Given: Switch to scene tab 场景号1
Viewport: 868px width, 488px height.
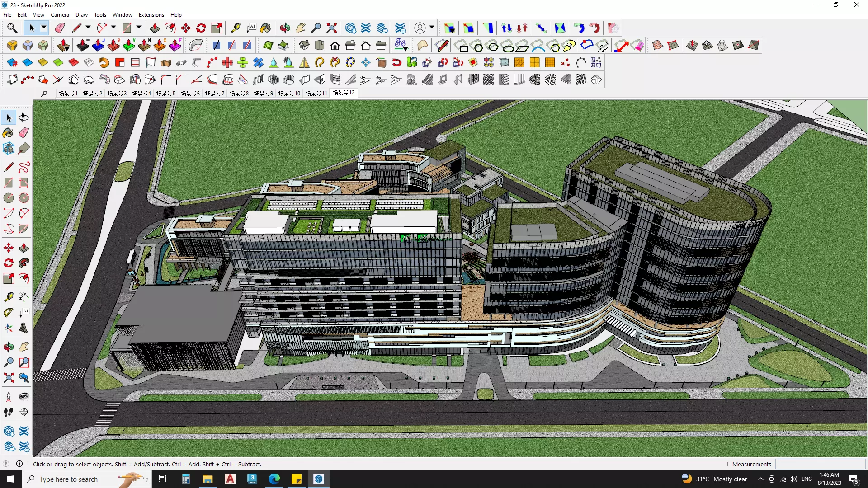Looking at the screenshot, I should click(68, 93).
